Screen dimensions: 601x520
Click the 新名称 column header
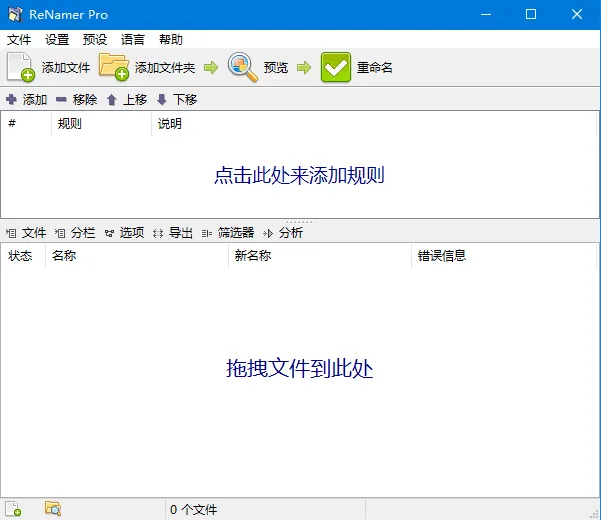pyautogui.click(x=320, y=256)
